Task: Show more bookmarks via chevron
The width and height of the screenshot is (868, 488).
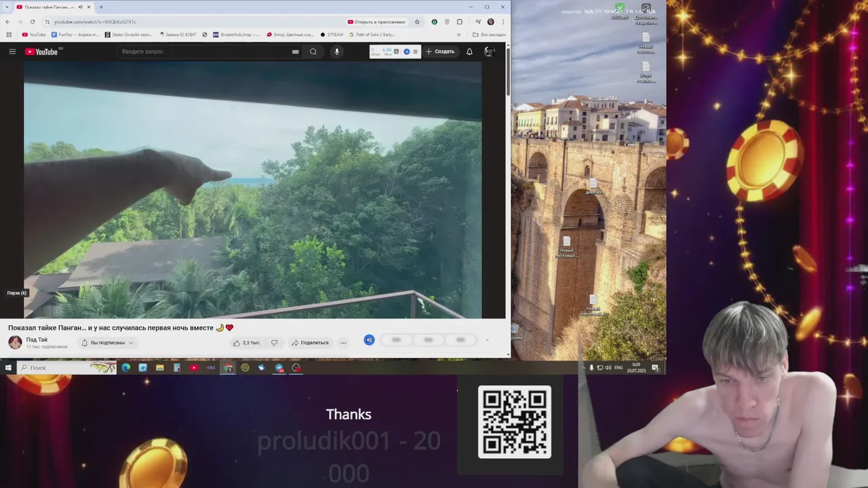Action: 458,35
